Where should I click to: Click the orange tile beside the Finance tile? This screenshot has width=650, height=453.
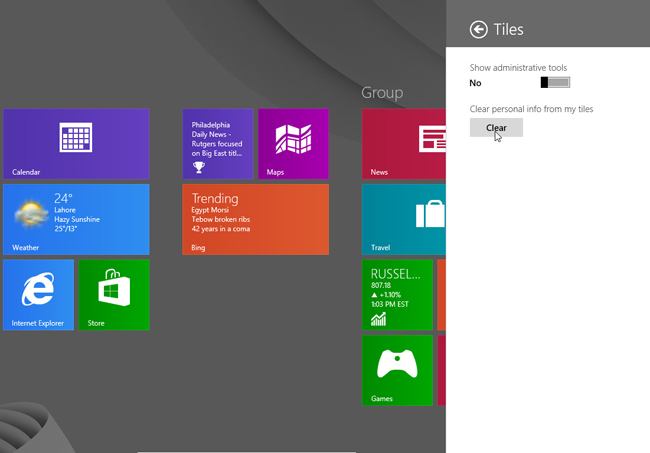tap(441, 294)
